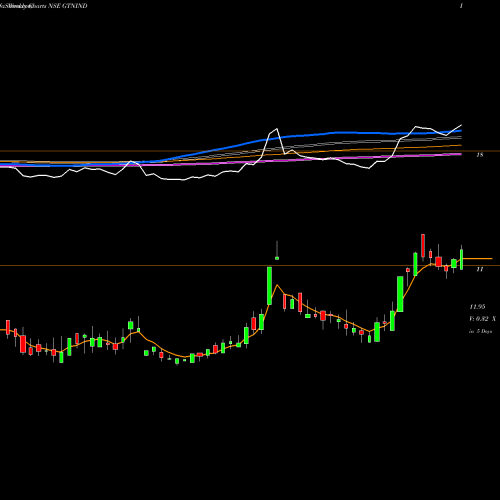The width and height of the screenshot is (500, 500).
Task: Click the last green candlestick on the chart
Action: point(462,260)
